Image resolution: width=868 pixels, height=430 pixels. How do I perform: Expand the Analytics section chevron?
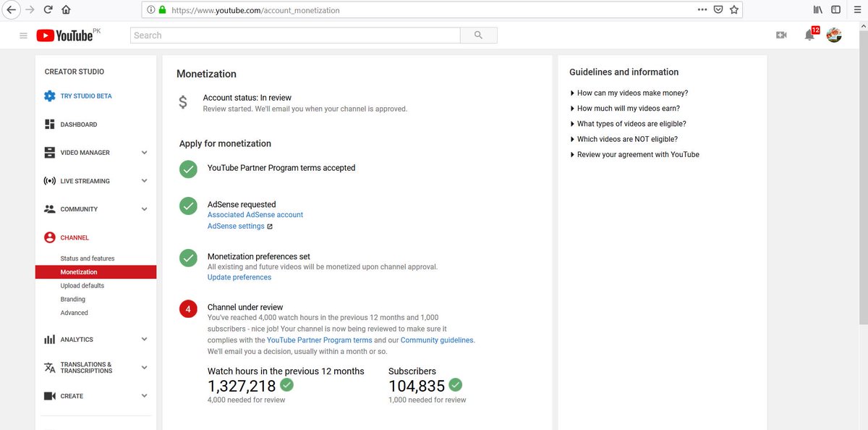[144, 340]
